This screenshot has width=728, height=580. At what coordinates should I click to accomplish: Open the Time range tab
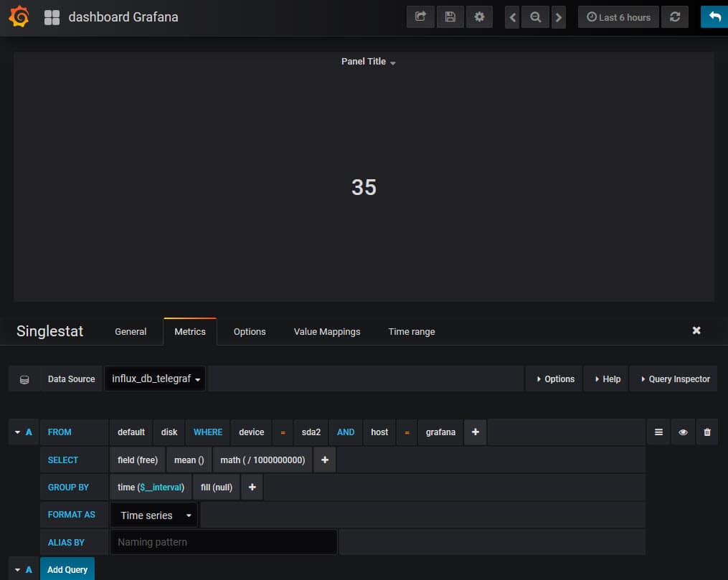coord(412,332)
